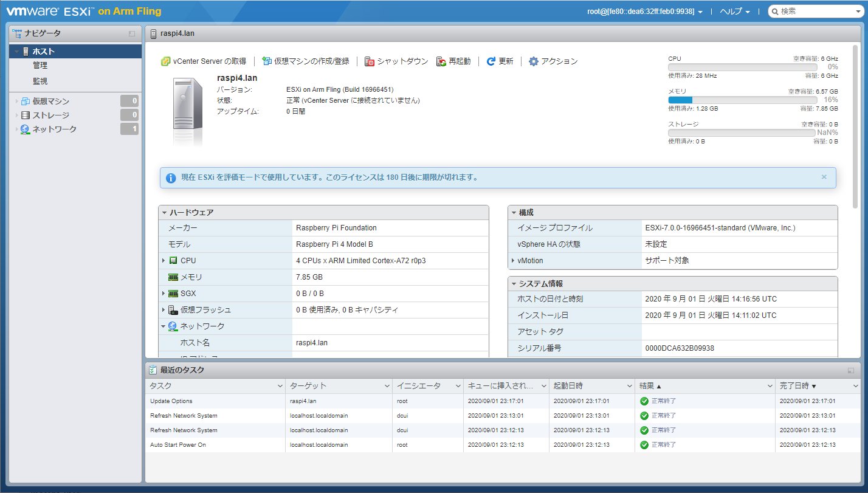This screenshot has height=493, width=868.
Task: Click the memory usage bar
Action: 742,100
